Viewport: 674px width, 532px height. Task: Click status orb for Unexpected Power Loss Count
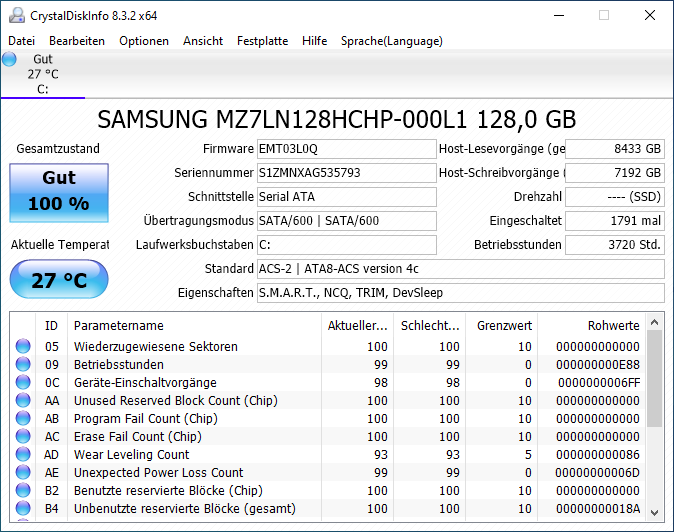point(23,472)
